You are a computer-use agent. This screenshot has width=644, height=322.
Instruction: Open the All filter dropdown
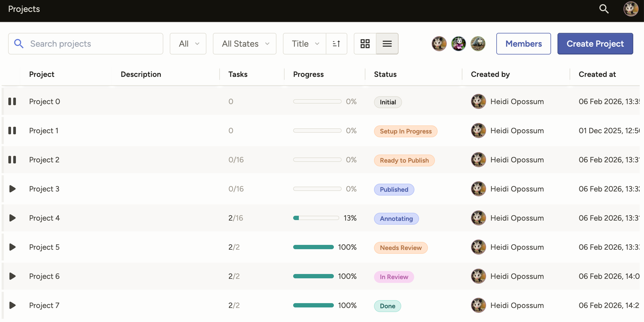[x=188, y=43]
